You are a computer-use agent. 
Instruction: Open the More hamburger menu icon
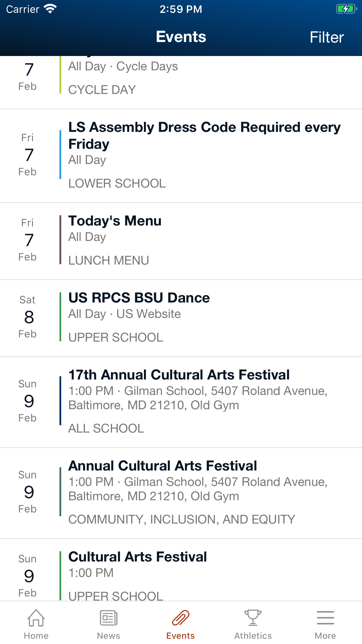click(x=325, y=618)
